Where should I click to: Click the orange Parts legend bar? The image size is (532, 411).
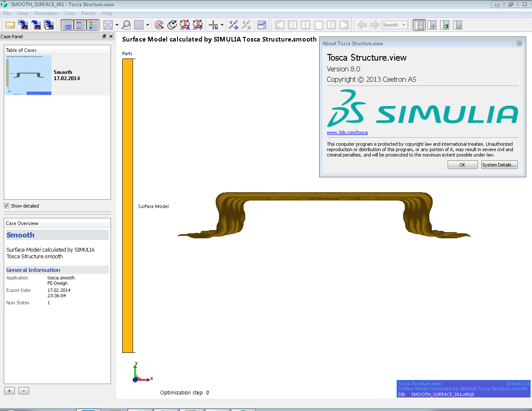coord(128,206)
